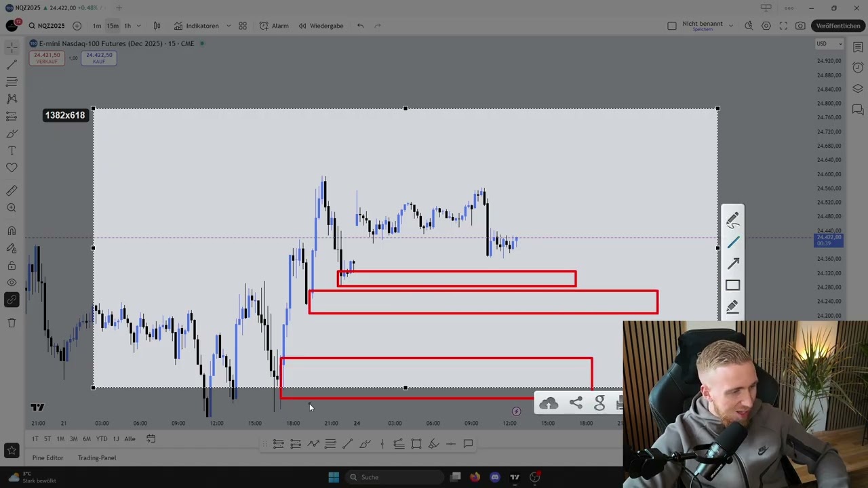Open the patterns drawing tool group
This screenshot has height=488, width=868.
point(12,99)
